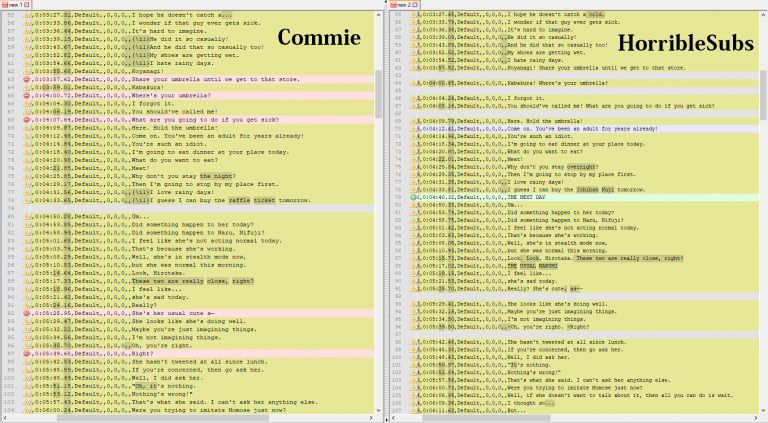Select 'I wonder if that guy ever gets sick.' in left pane
Image resolution: width=768 pixels, height=423 pixels.
click(198, 23)
